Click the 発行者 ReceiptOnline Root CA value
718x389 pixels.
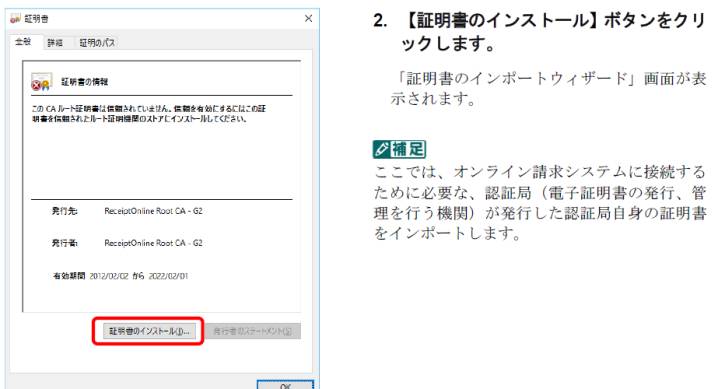point(153,243)
